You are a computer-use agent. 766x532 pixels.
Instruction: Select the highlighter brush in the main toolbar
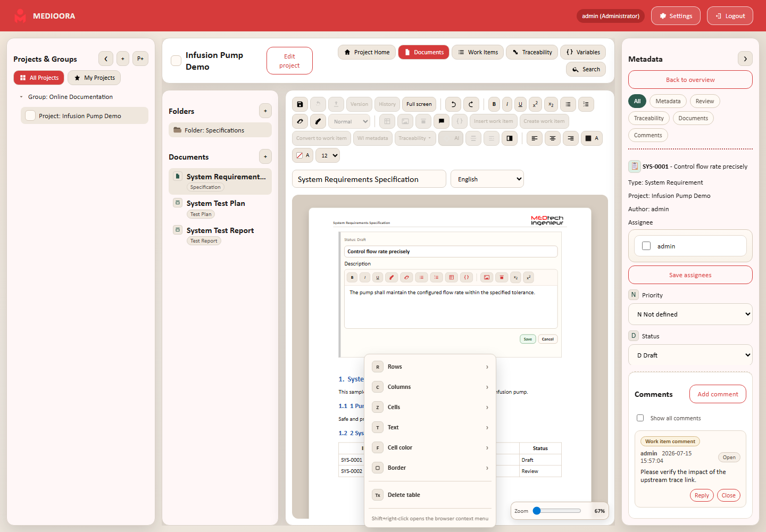coord(318,121)
